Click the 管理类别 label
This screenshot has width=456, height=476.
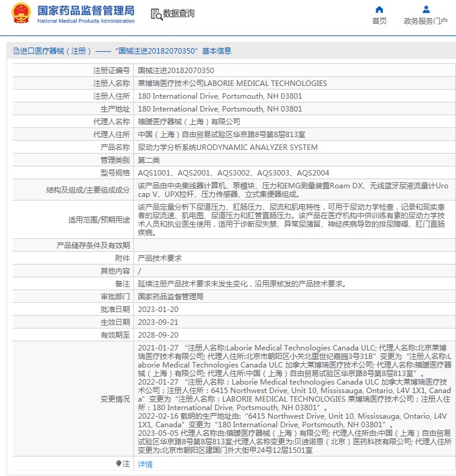click(x=115, y=160)
